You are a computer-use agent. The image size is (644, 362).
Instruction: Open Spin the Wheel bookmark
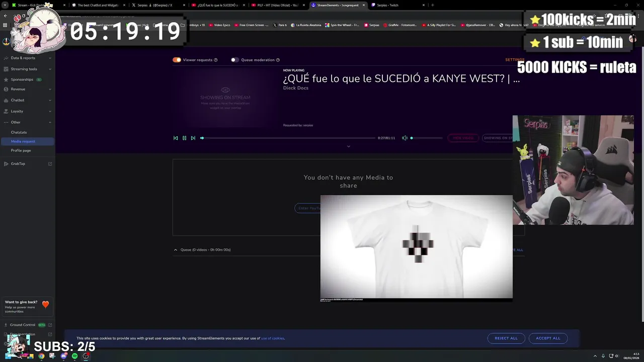coord(342,25)
